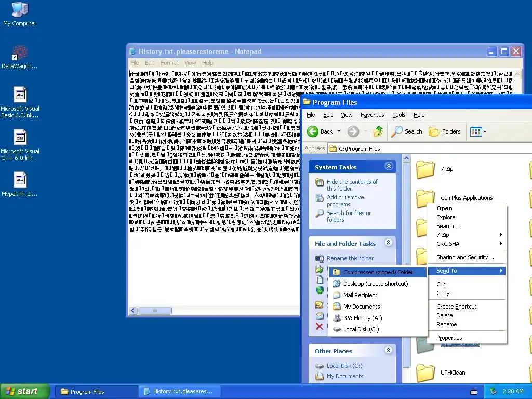This screenshot has width=532, height=399.
Task: Open the Format menu in Notepad
Action: pyautogui.click(x=169, y=63)
